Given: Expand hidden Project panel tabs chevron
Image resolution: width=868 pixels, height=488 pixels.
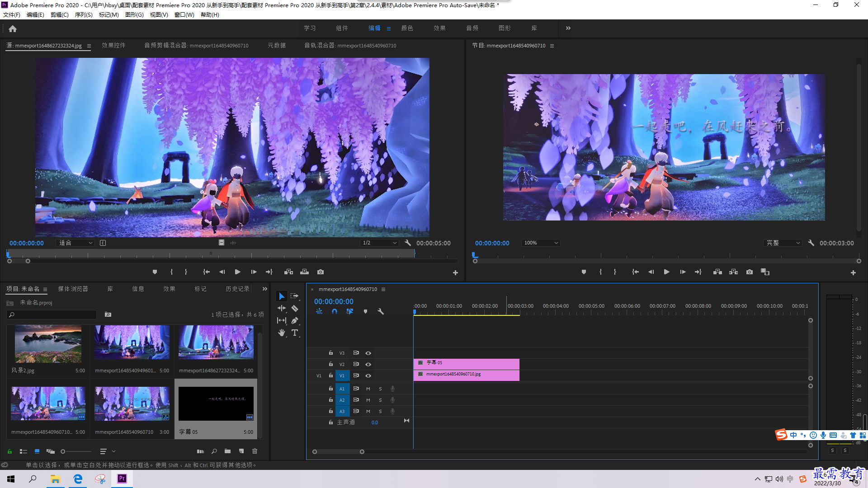Looking at the screenshot, I should pos(265,289).
